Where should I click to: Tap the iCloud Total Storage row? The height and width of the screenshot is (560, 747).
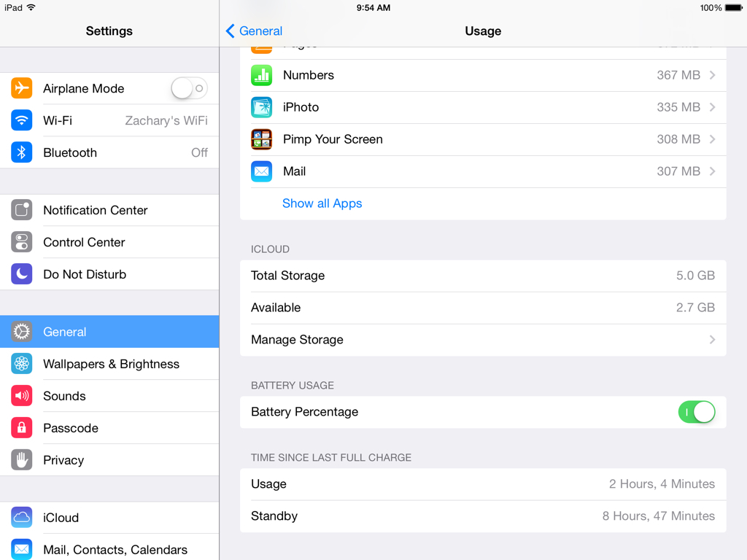click(x=483, y=276)
